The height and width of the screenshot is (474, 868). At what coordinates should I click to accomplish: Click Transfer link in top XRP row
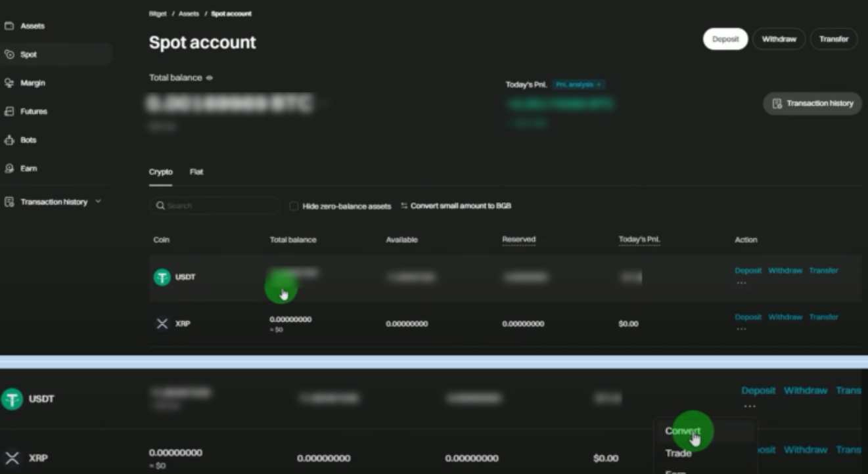[823, 317]
